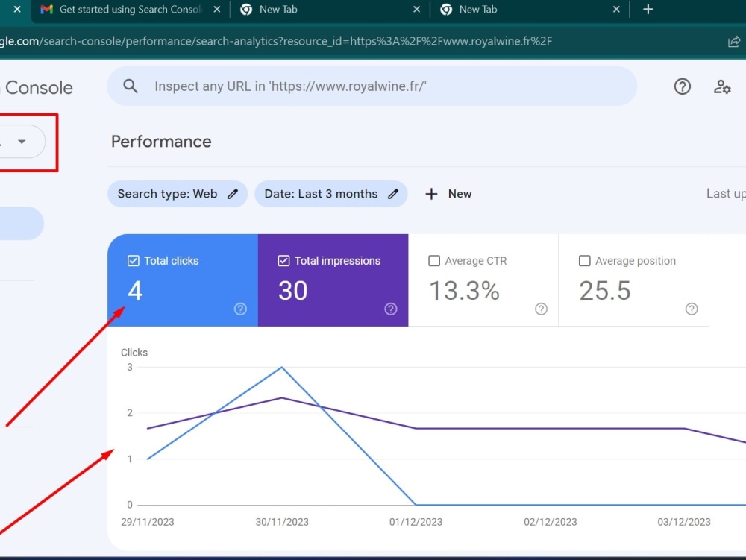
Task: Uncheck the Total impressions checkbox
Action: pos(283,260)
